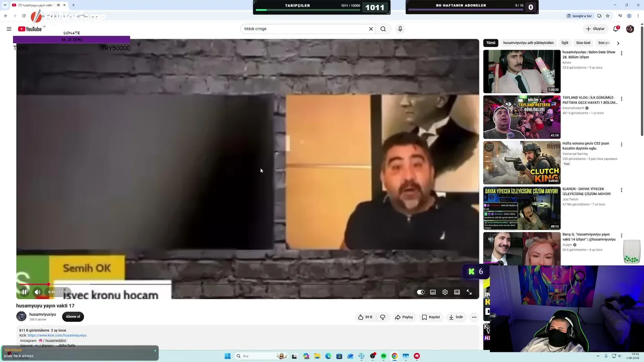Viewport: 644px width, 362px height.
Task: Open options for Tayland Vlog video
Action: (x=621, y=99)
